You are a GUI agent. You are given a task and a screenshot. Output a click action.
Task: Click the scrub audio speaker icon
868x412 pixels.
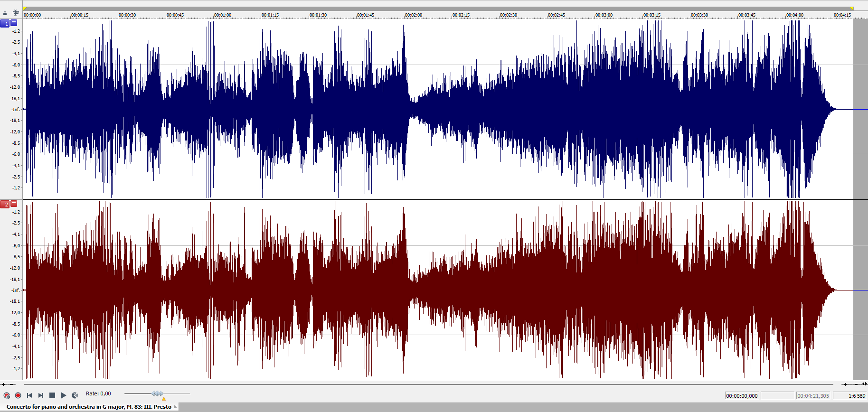coord(75,395)
